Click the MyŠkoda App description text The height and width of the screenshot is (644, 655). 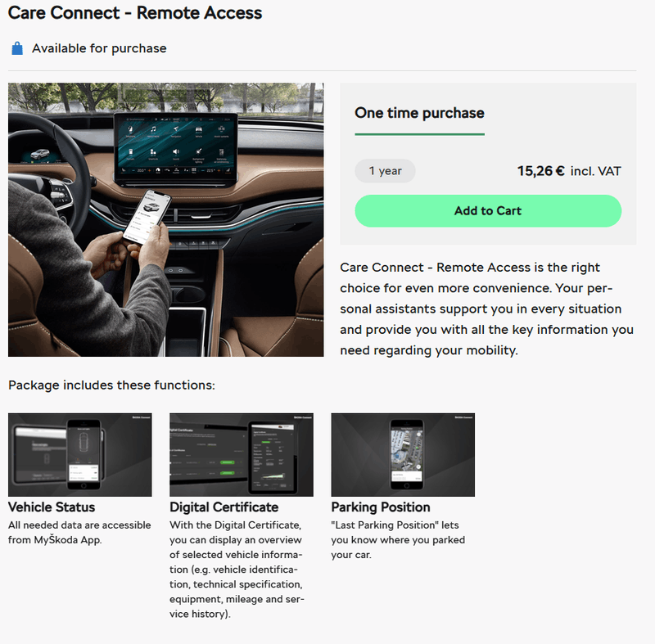79,533
